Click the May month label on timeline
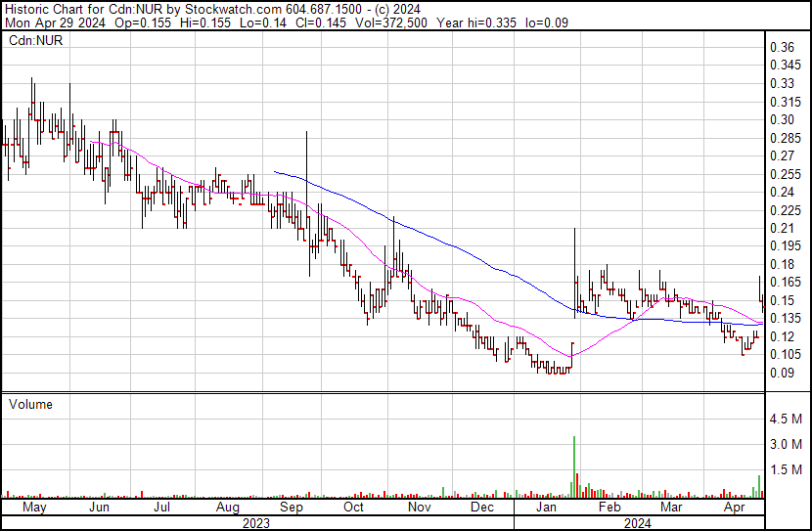The width and height of the screenshot is (812, 531). pos(33,509)
